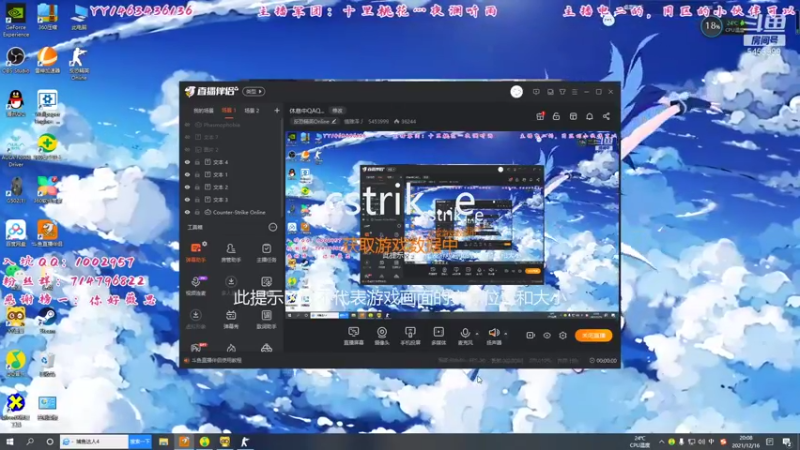The width and height of the screenshot is (800, 450).
Task: Switch to the 场景 2 tab
Action: click(x=252, y=111)
